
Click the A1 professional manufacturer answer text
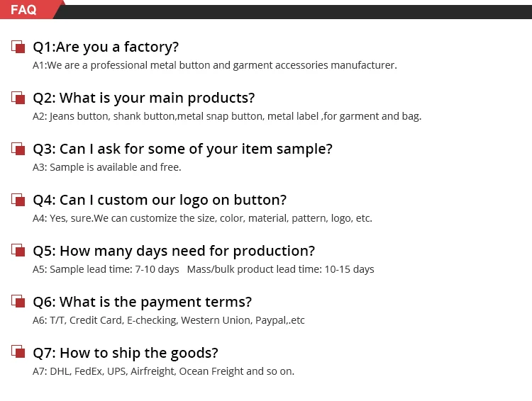(x=214, y=65)
